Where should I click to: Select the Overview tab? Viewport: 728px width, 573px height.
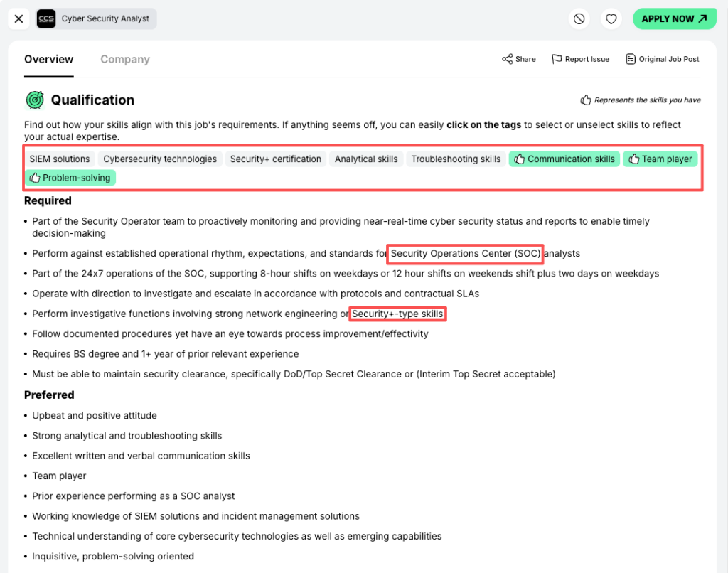[48, 59]
